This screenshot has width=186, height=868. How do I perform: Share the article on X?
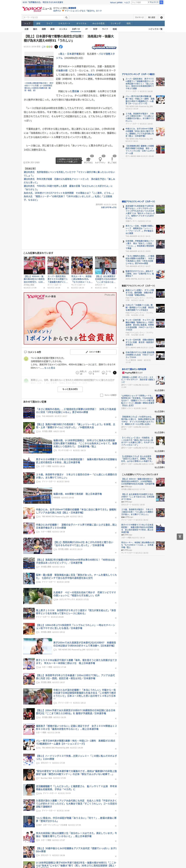point(56,47)
